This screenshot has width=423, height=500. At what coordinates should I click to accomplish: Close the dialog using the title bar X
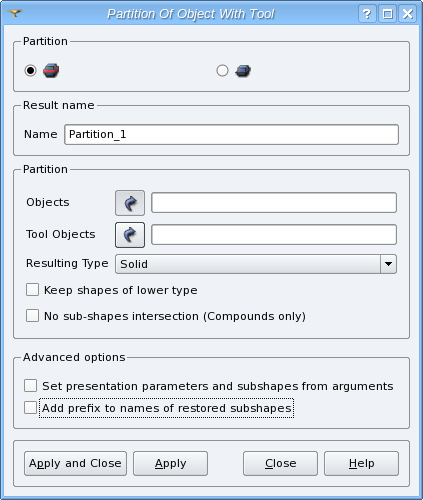(408, 14)
